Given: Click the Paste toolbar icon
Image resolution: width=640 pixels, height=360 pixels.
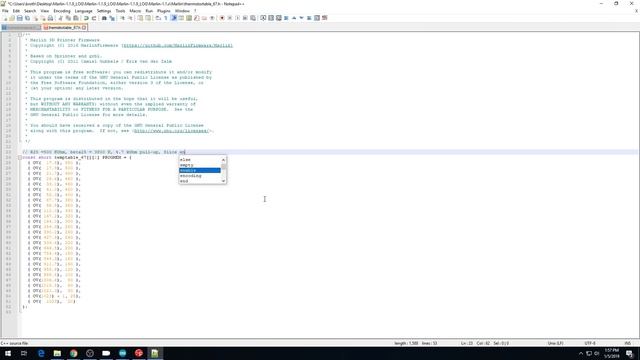Looking at the screenshot, I should click(x=76, y=18).
